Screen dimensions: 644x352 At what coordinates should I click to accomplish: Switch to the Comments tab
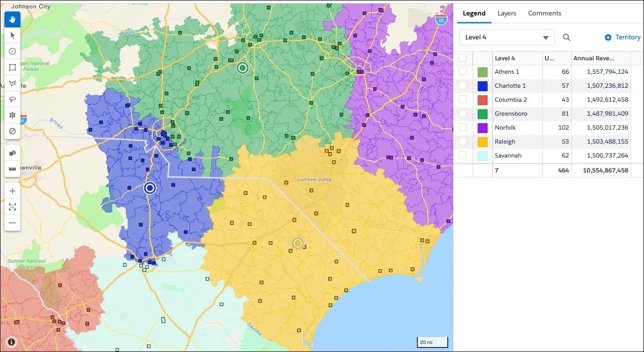pyautogui.click(x=544, y=13)
